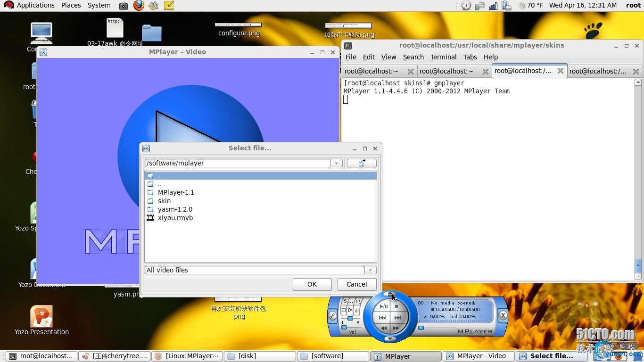Viewport: 644px width, 362px height.
Task: Click the 70 °F weather applet
Action: pyautogui.click(x=531, y=5)
